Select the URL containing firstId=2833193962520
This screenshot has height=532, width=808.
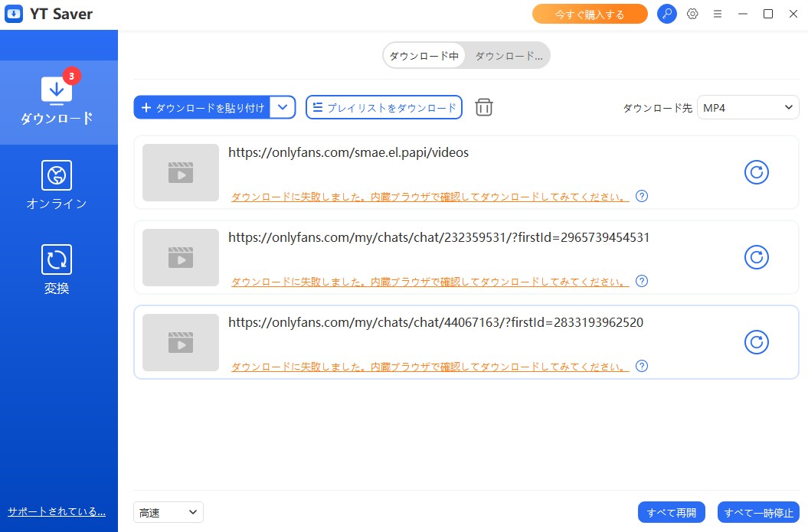coord(436,322)
